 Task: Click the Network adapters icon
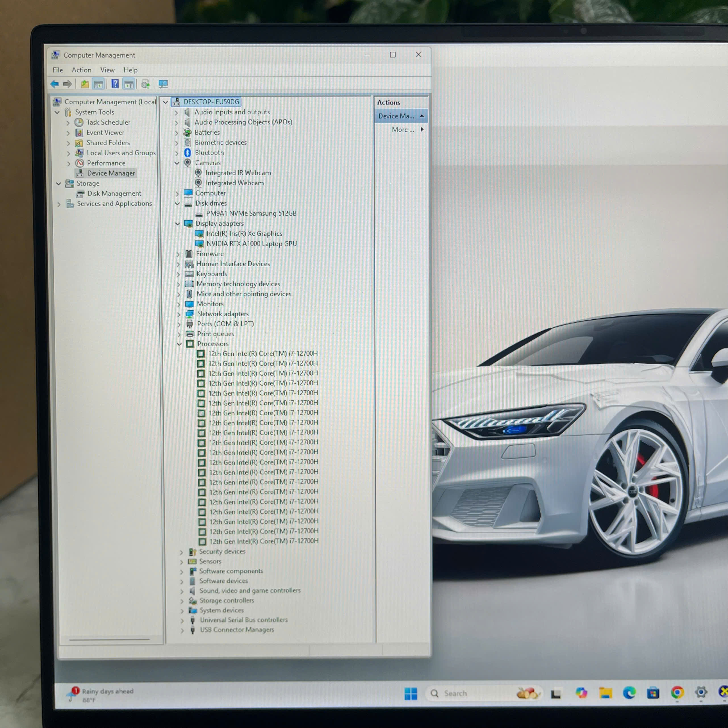pyautogui.click(x=190, y=314)
